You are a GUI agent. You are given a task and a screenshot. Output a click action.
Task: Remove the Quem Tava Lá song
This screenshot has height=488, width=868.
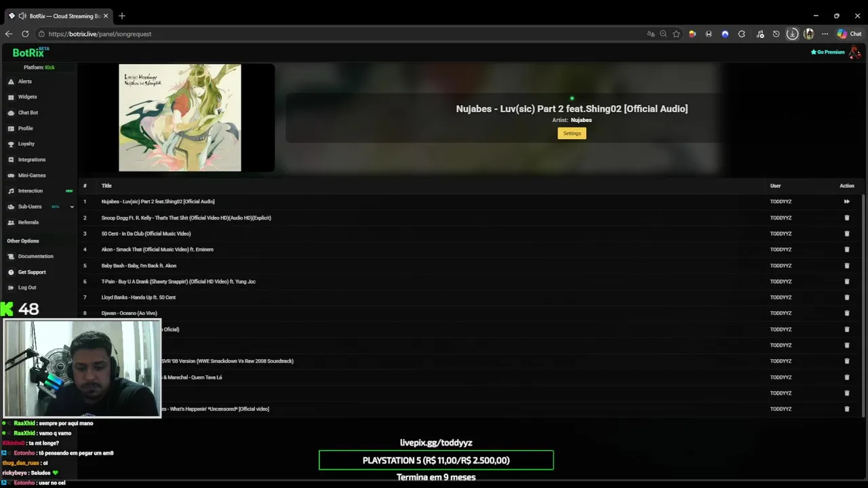coord(846,377)
